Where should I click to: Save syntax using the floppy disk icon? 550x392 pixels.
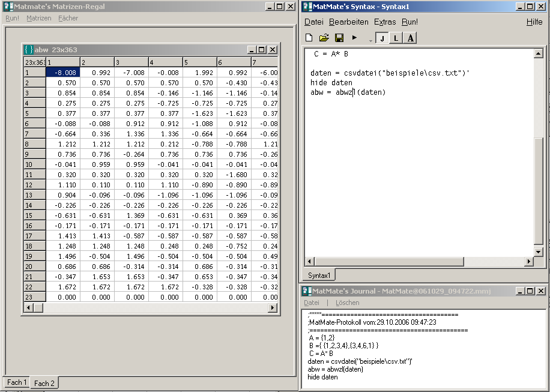(339, 38)
